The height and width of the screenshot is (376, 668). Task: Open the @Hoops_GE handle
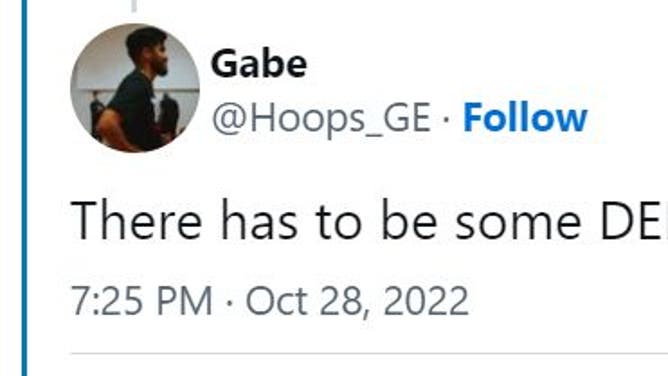(322, 118)
